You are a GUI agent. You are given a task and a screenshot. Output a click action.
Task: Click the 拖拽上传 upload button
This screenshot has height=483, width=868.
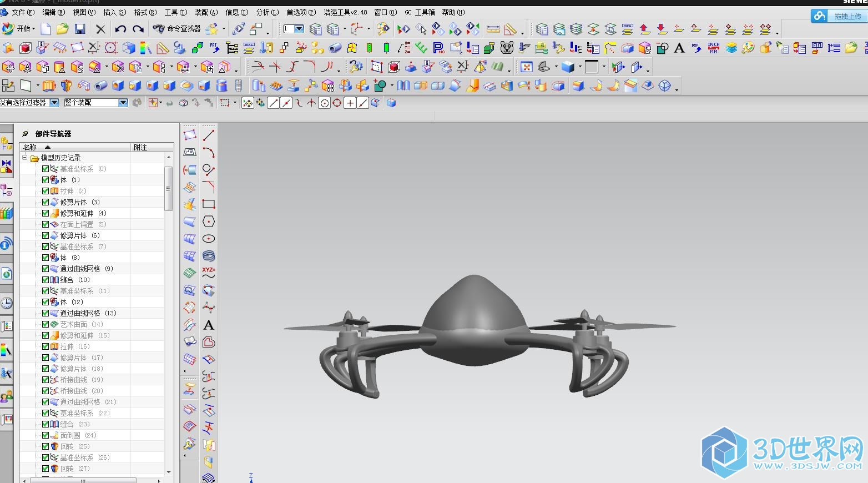839,16
